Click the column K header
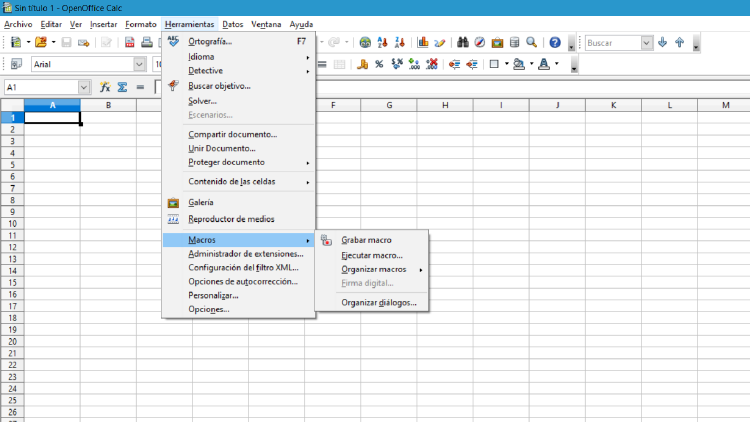The image size is (750, 422). pyautogui.click(x=613, y=105)
